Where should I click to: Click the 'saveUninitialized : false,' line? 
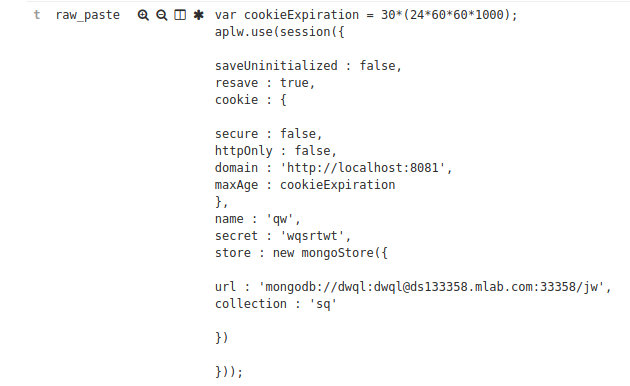click(x=308, y=66)
